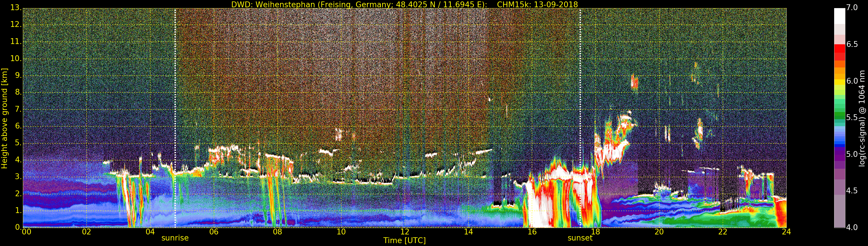Click the "13." height axis tick label
This screenshot has width=868, height=246.
16,8
